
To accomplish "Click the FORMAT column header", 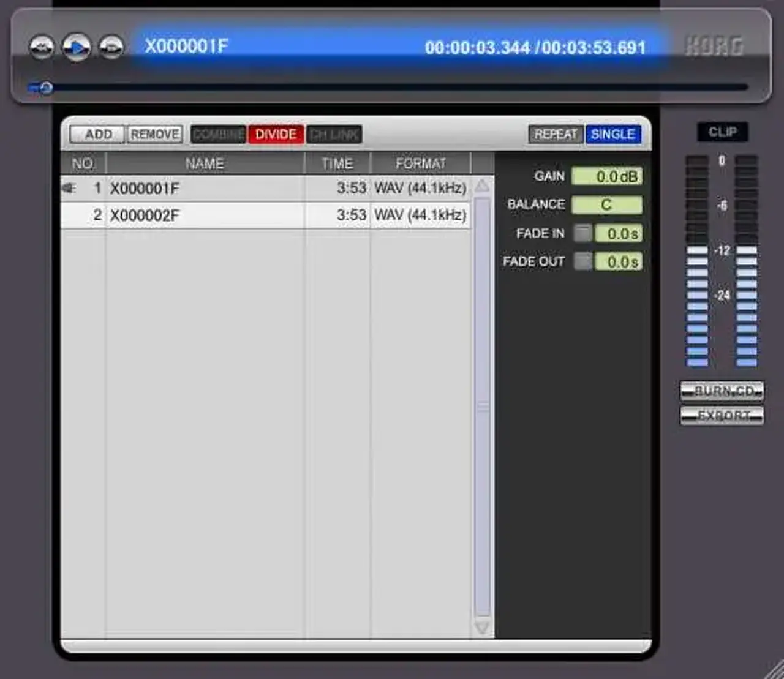I will pos(420,163).
